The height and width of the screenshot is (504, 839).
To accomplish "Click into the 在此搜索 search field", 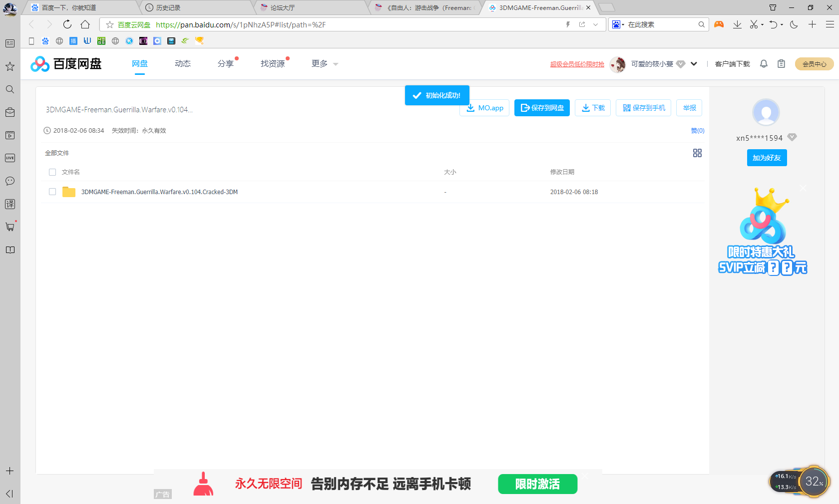I will (x=662, y=24).
